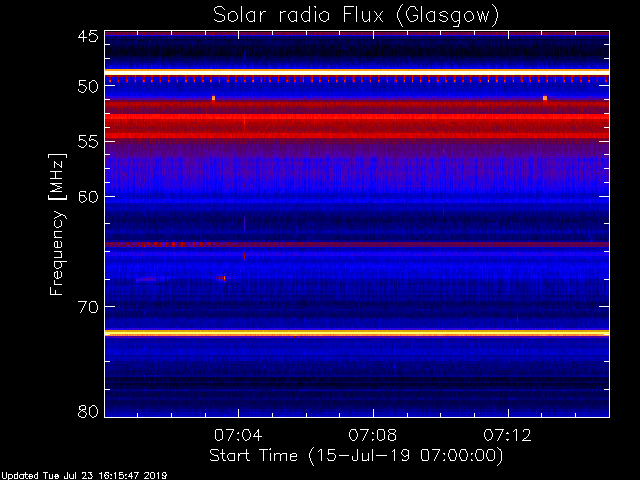Click the "Solar radio Flux (Glasgow)" title

click(356, 16)
